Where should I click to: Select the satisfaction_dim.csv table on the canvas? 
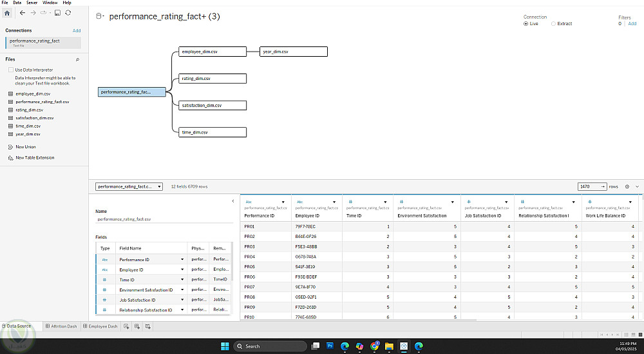coord(213,106)
